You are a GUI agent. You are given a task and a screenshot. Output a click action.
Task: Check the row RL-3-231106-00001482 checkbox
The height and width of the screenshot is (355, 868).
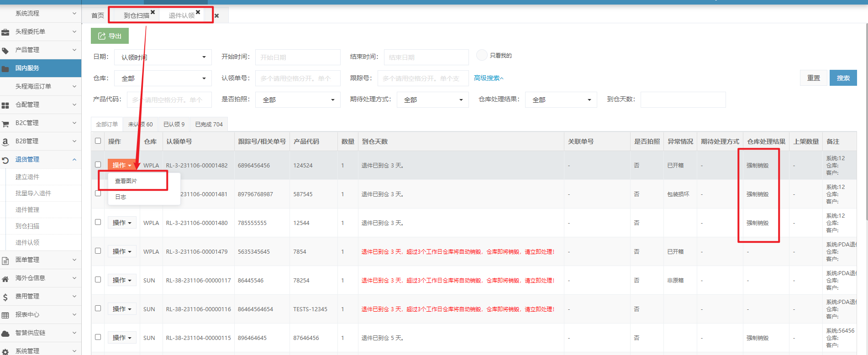[x=98, y=164]
